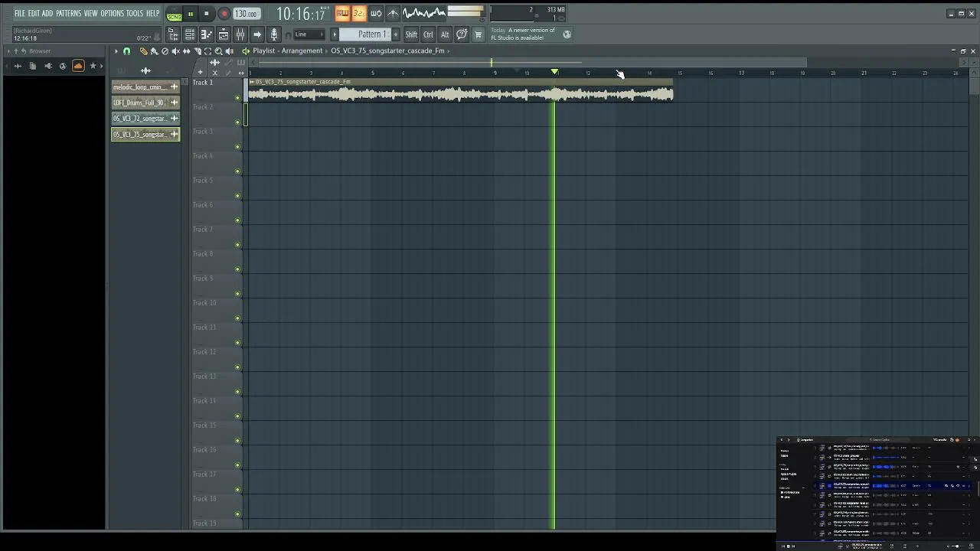This screenshot has height=551, width=980.
Task: Open the mixer view
Action: pyautogui.click(x=240, y=34)
